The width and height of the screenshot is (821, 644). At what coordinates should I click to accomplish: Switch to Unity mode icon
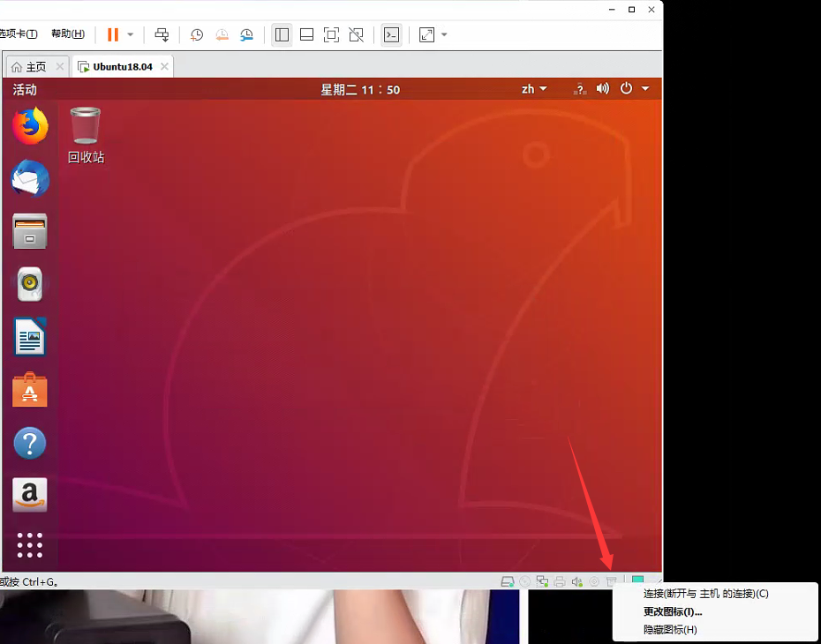(x=356, y=34)
